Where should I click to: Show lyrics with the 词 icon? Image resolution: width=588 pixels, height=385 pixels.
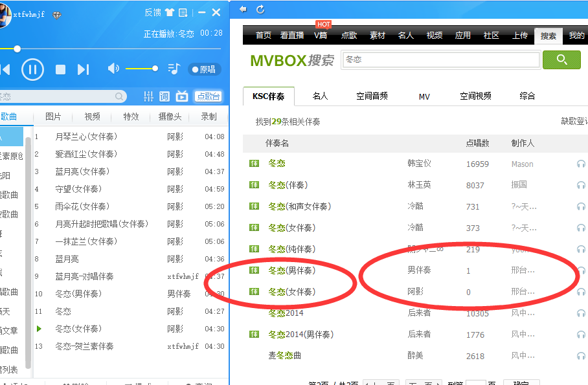[x=164, y=96]
